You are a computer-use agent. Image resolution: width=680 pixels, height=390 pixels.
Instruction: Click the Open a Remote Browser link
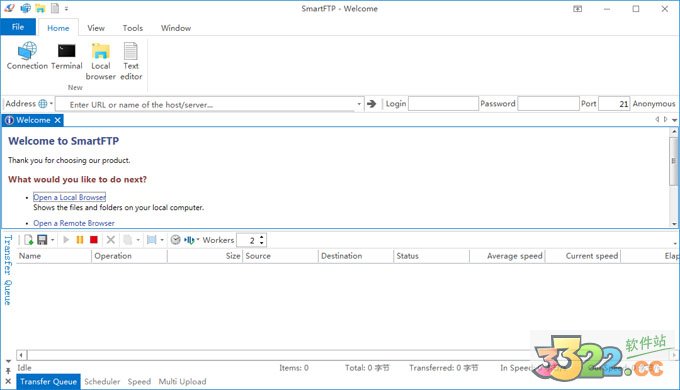[74, 223]
